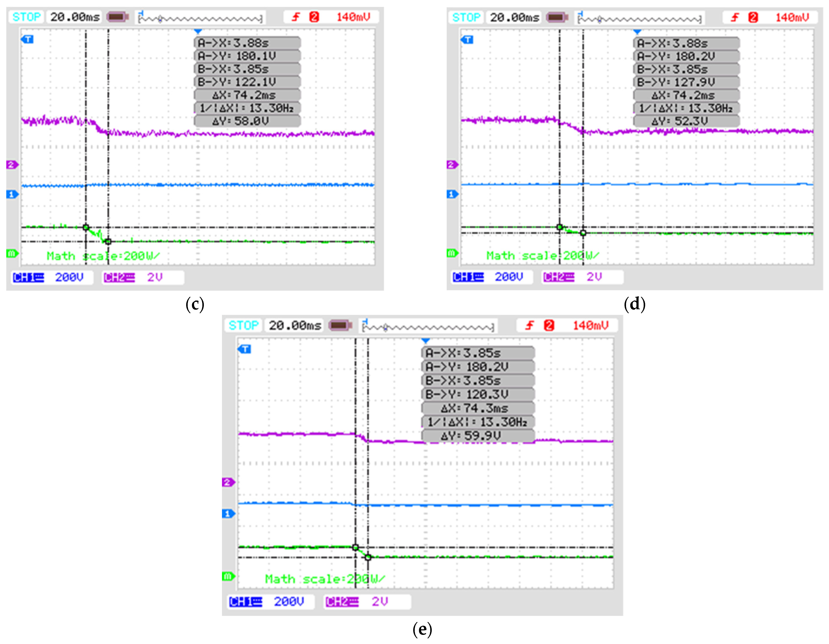Click the rising edge trigger icon in panel (d)
This screenshot has height=644, width=829.
click(735, 17)
